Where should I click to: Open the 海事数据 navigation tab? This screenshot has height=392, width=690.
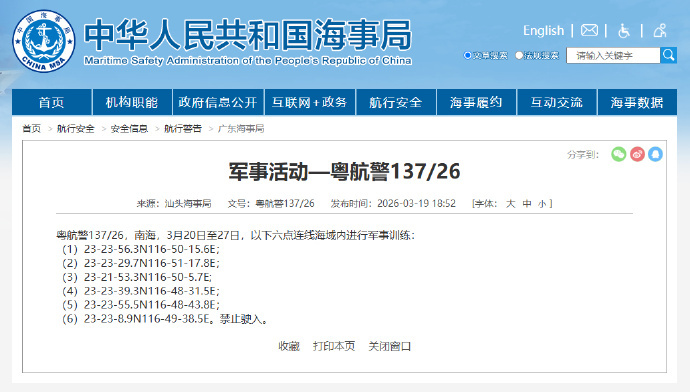(637, 102)
